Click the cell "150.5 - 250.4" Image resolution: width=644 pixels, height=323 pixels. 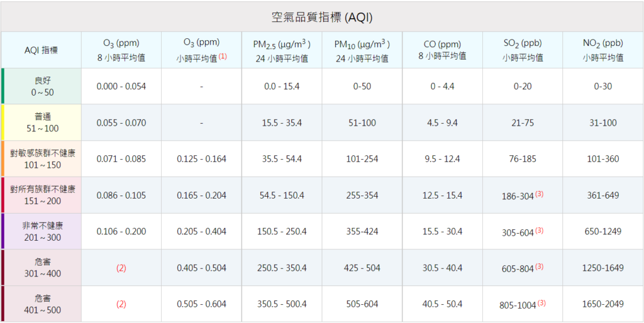tap(282, 232)
